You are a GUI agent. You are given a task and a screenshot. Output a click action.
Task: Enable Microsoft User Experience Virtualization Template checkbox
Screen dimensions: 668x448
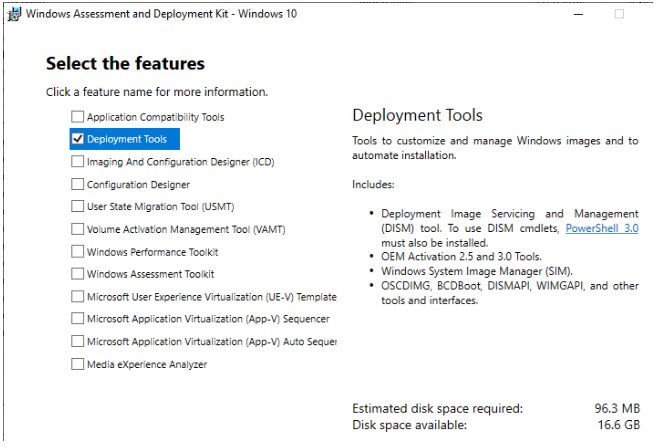click(x=78, y=296)
